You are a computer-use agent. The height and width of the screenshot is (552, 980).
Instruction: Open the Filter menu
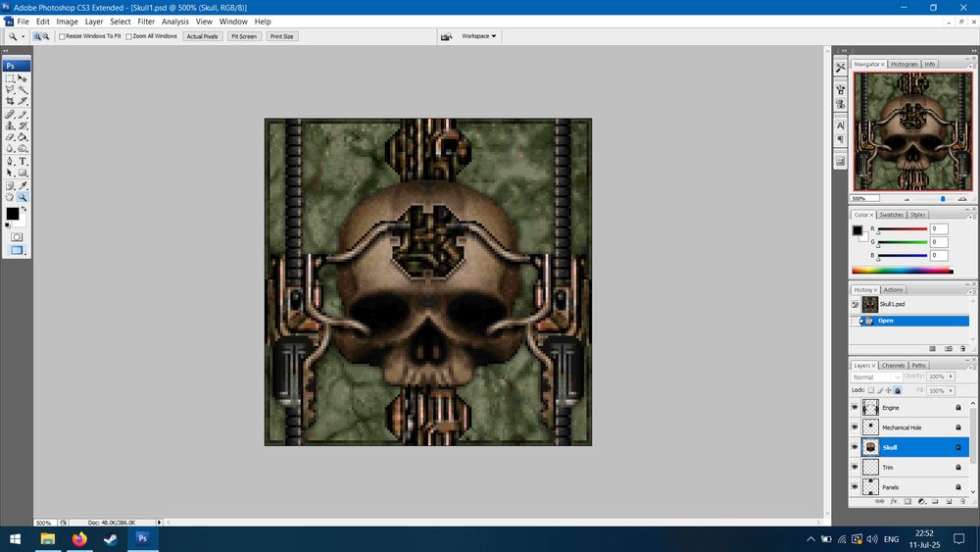[x=146, y=22]
